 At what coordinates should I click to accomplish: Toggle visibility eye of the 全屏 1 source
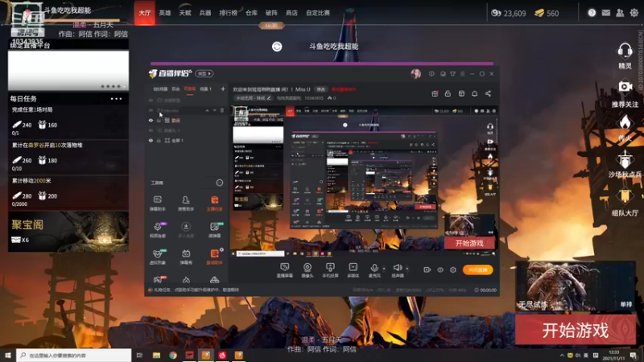[151, 140]
